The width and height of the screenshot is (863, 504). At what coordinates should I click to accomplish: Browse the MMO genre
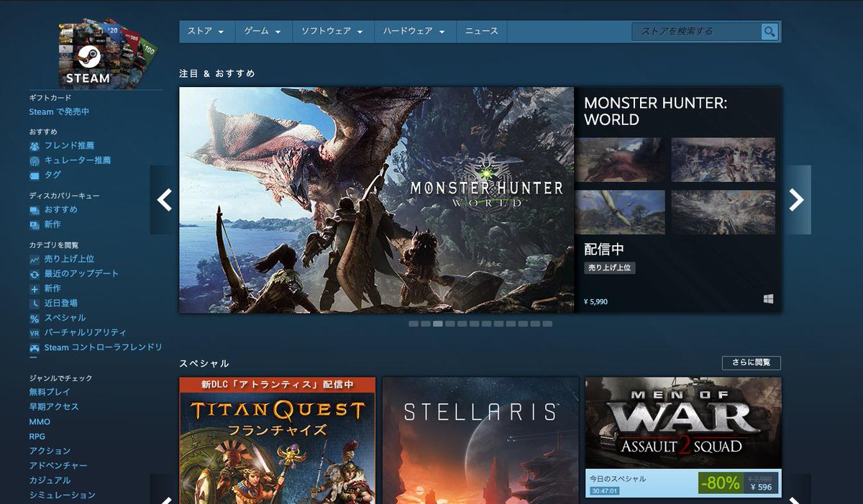tap(40, 422)
